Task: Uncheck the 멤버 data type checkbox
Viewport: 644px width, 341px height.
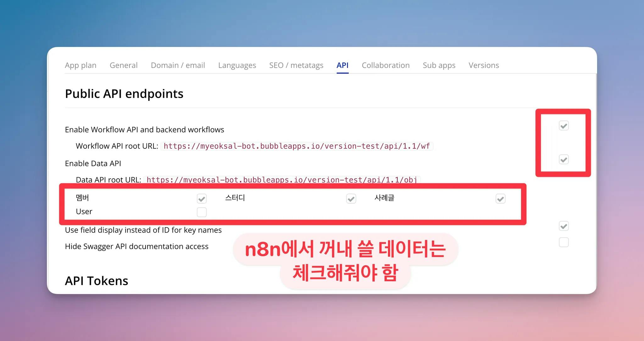Action: [x=202, y=199]
